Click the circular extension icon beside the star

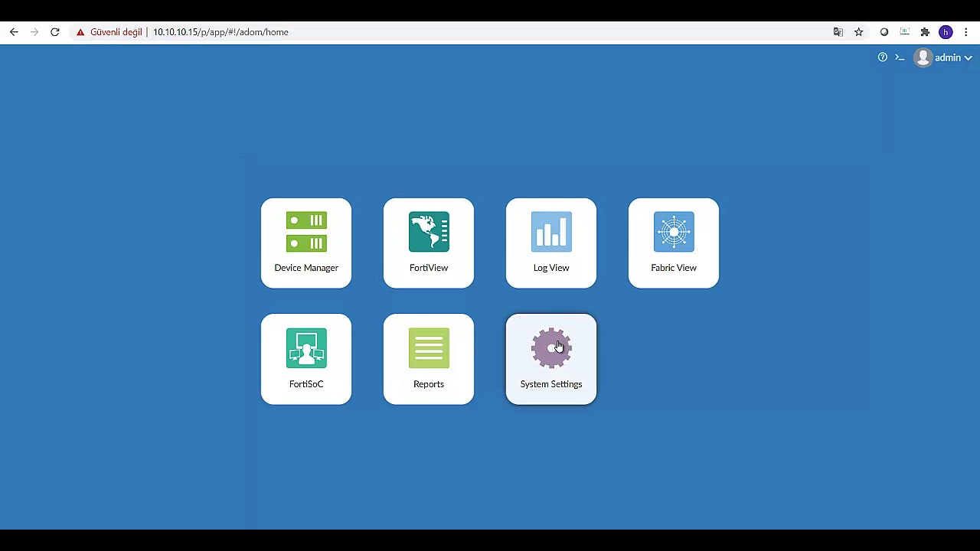click(x=884, y=32)
